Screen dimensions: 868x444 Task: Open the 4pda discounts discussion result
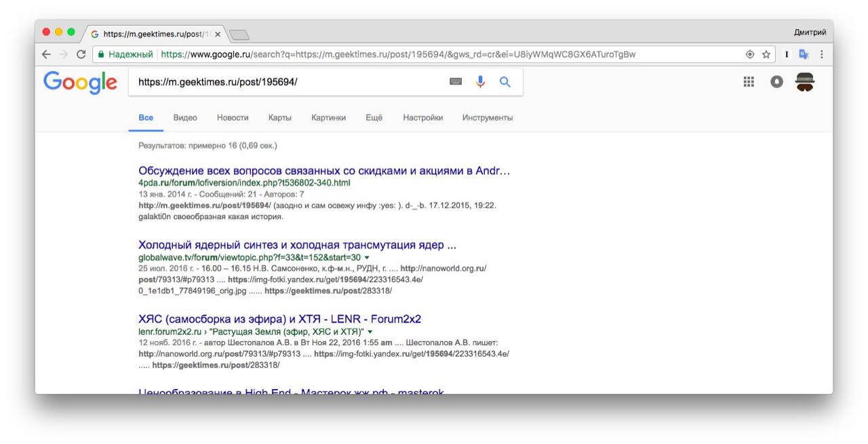click(324, 171)
